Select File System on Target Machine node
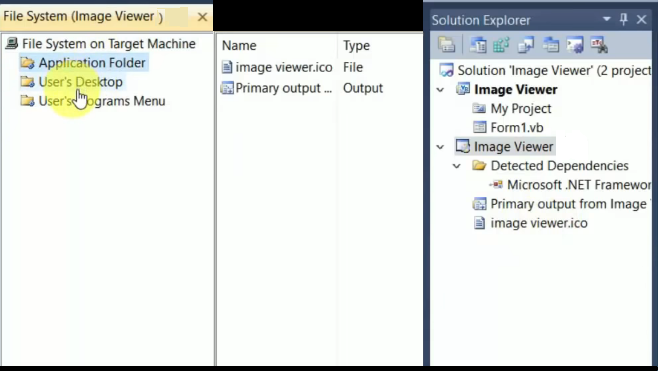The image size is (659, 371). tap(109, 44)
